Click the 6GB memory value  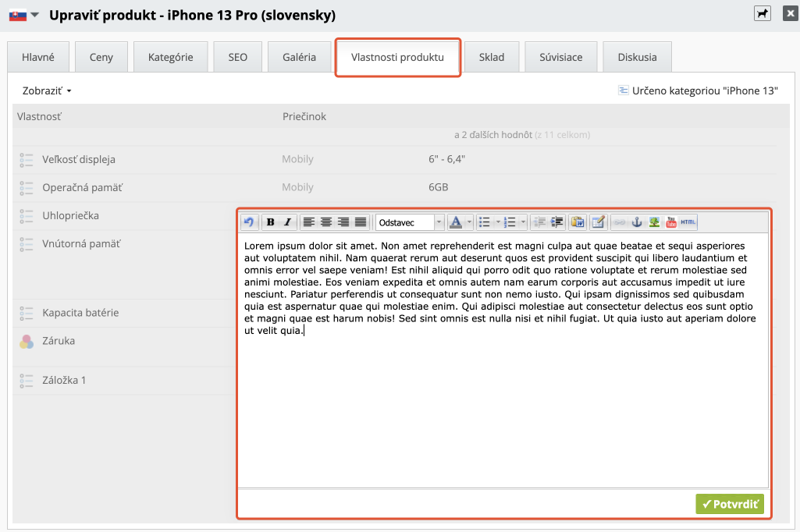coord(439,187)
